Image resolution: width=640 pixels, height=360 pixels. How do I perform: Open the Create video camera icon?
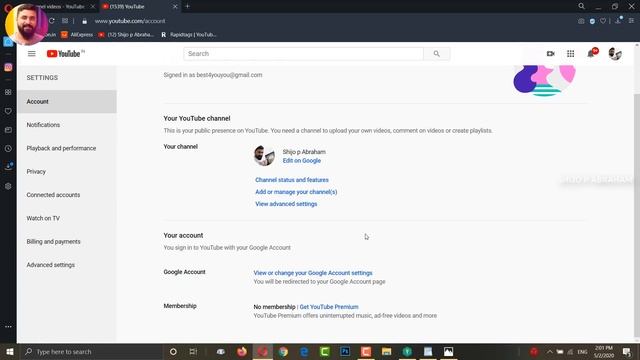pos(551,53)
